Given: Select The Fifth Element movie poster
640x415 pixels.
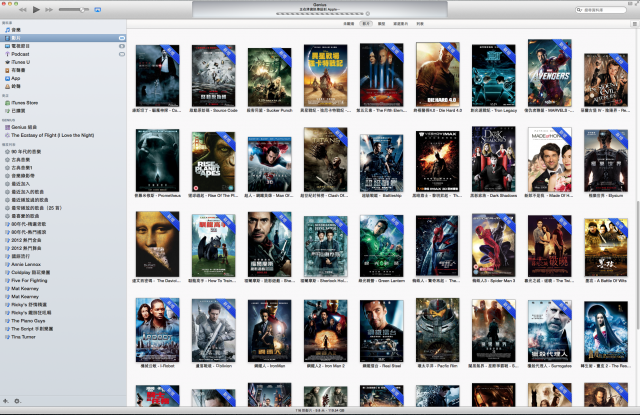Looking at the screenshot, I should tap(382, 75).
